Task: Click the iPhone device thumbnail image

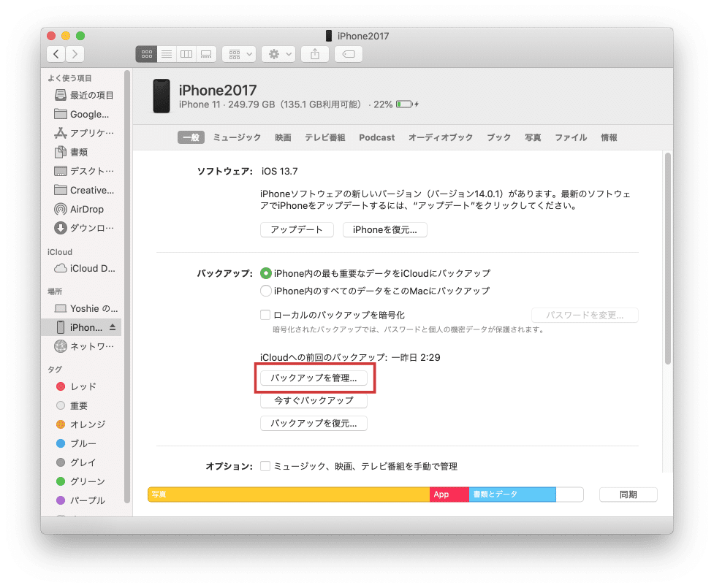Action: tap(162, 96)
